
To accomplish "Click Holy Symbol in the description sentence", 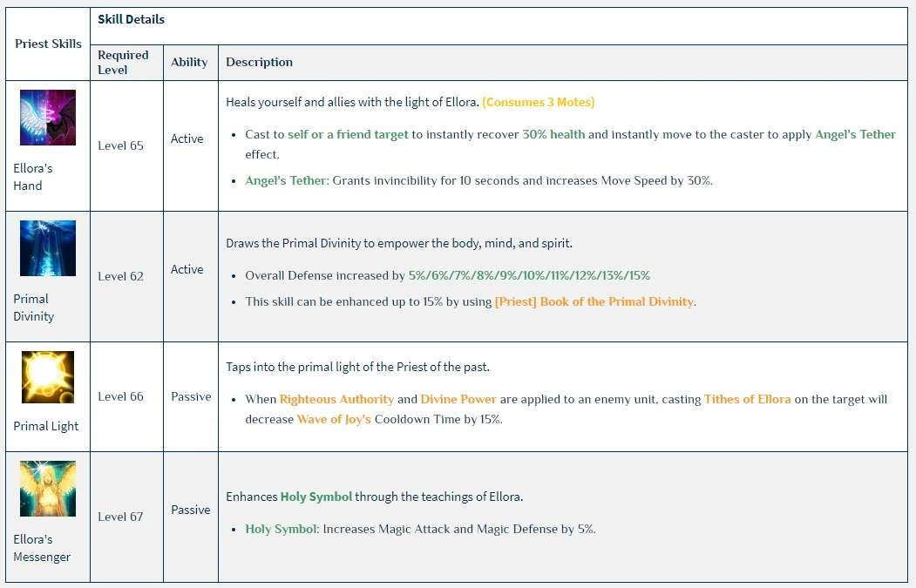I will point(316,497).
